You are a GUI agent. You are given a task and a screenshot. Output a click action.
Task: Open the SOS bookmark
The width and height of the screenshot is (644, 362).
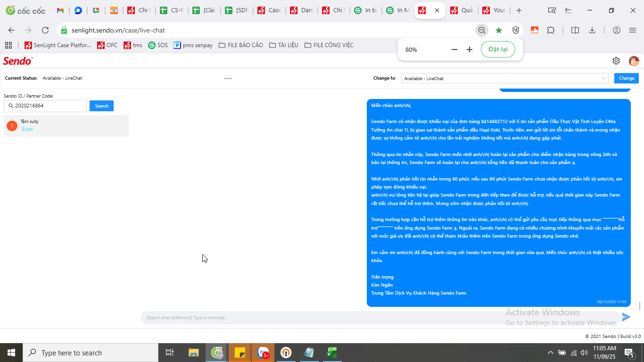(x=158, y=45)
